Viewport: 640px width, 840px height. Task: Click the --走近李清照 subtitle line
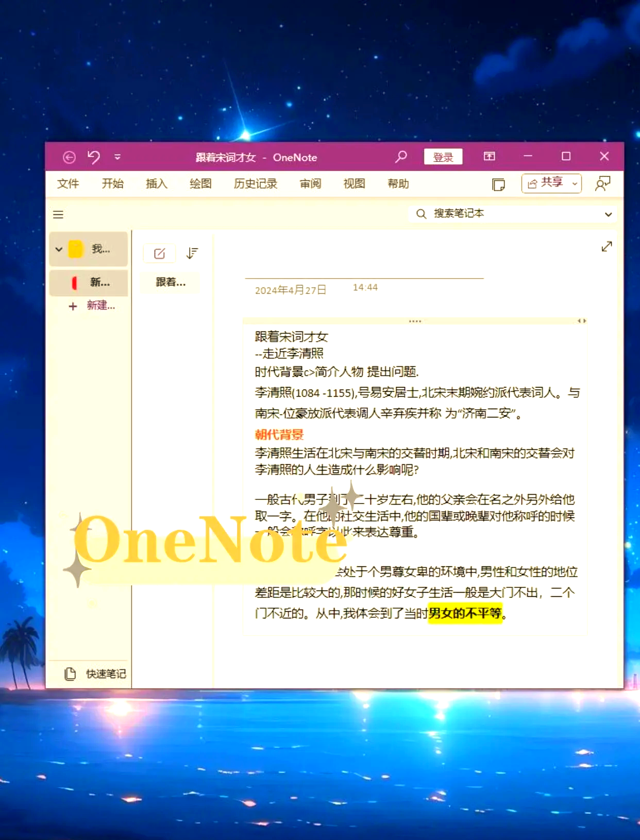289,354
